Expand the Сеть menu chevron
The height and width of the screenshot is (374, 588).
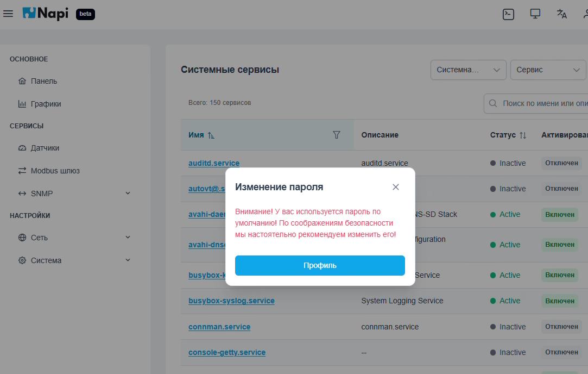coord(128,238)
